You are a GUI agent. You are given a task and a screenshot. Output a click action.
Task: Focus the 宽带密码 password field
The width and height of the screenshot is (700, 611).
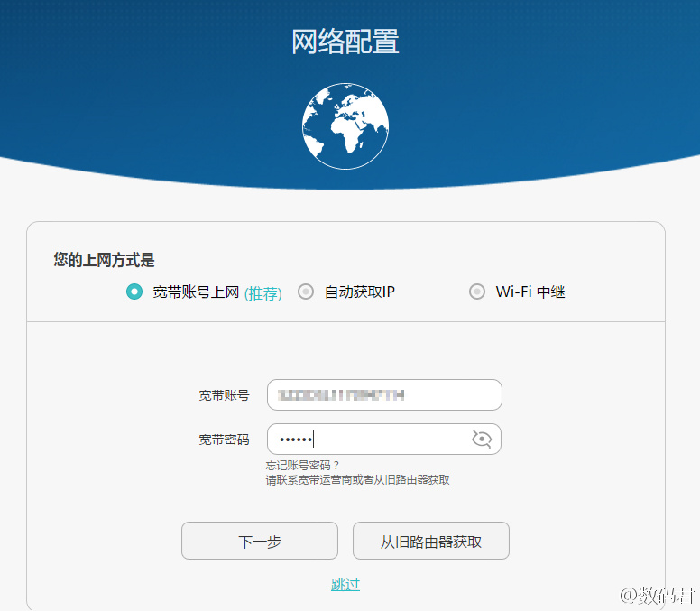(370, 440)
